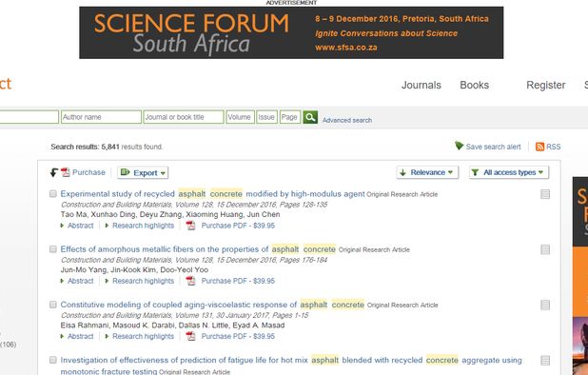Screen dimensions: 588x375
Task: Click the RSS feed icon
Action: pos(539,147)
